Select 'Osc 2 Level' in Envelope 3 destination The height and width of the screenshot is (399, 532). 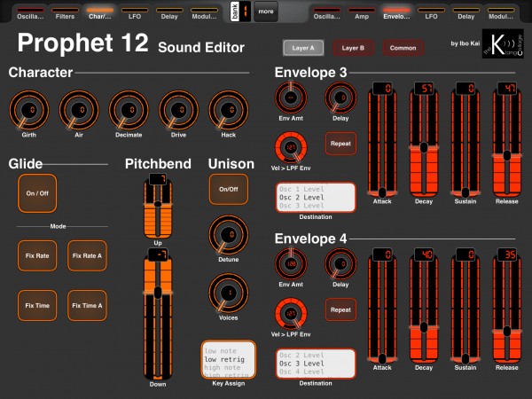(x=301, y=198)
